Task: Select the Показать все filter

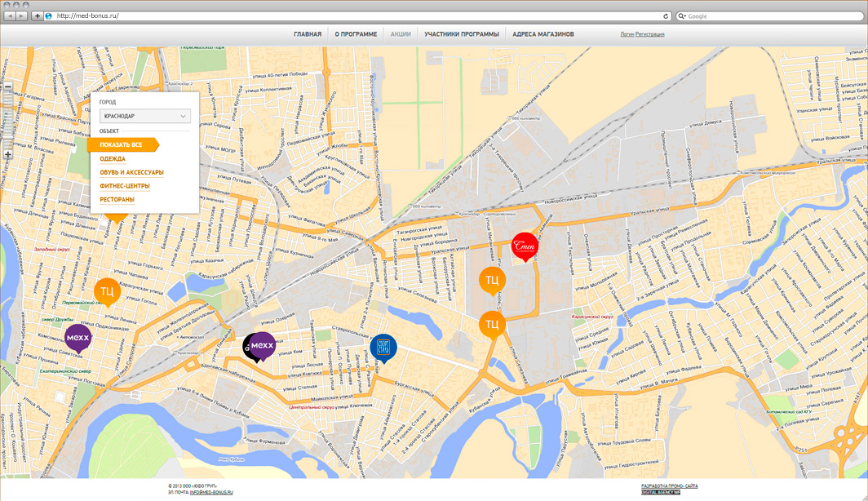Action: tap(123, 144)
